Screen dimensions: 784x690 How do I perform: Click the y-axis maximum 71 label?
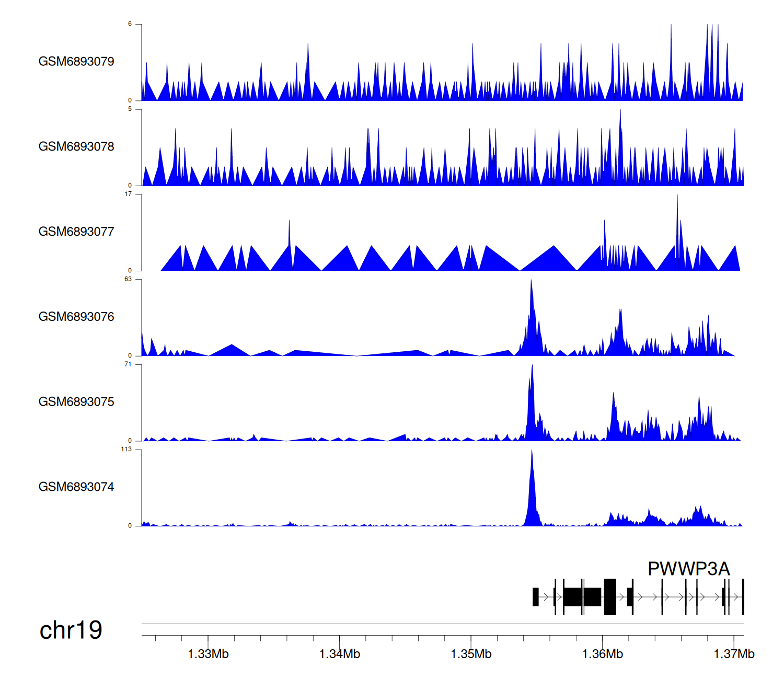pos(128,364)
